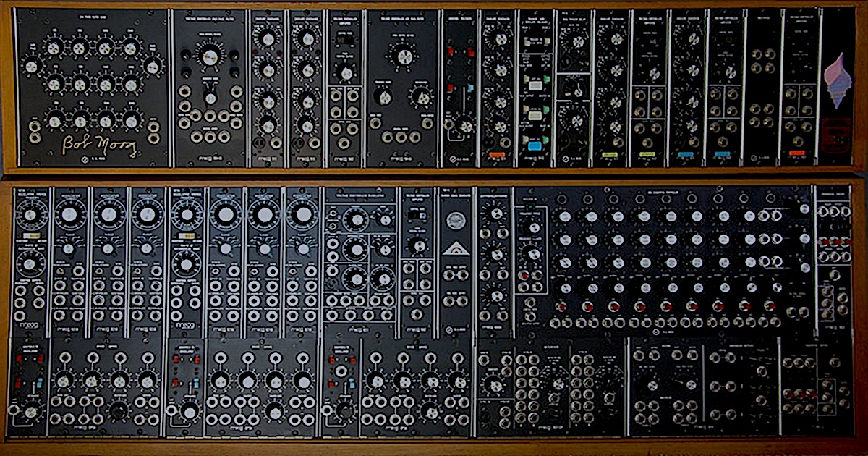Click the rightmost knob of the fixed filter bank
Image resolution: width=868 pixels, height=456 pixels.
153,67
